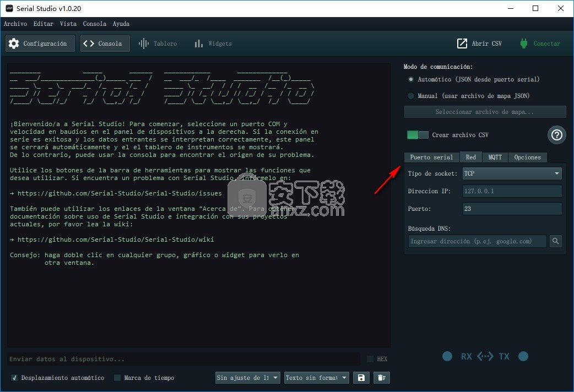This screenshot has width=574, height=392.
Task: Save console output with the disk icon
Action: 361,378
